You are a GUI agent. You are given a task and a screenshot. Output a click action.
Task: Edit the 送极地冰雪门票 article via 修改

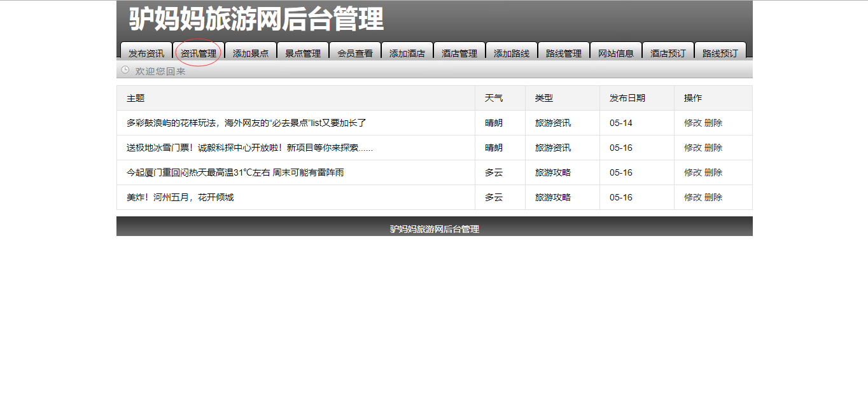point(693,148)
